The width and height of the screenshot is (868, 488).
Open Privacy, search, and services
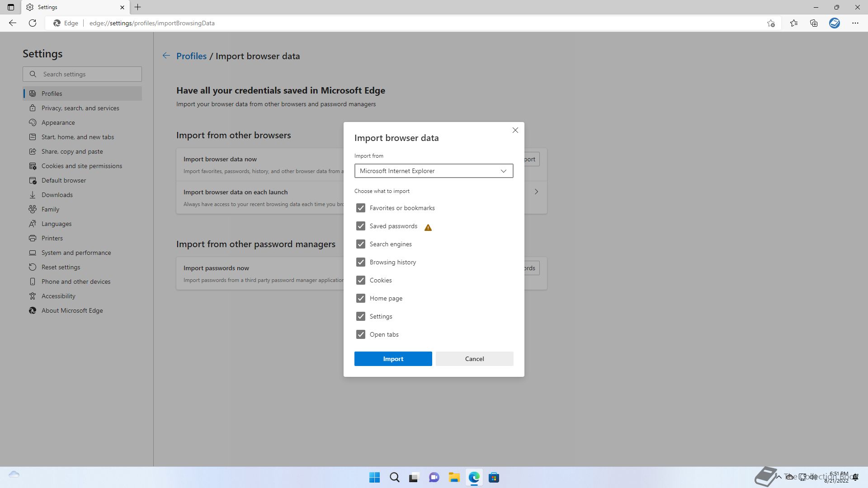click(82, 108)
